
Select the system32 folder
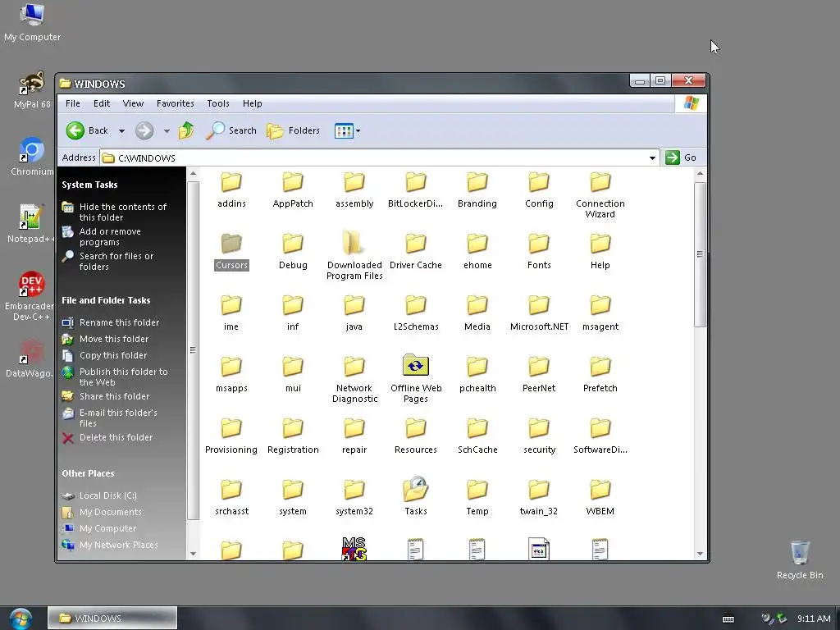(354, 497)
